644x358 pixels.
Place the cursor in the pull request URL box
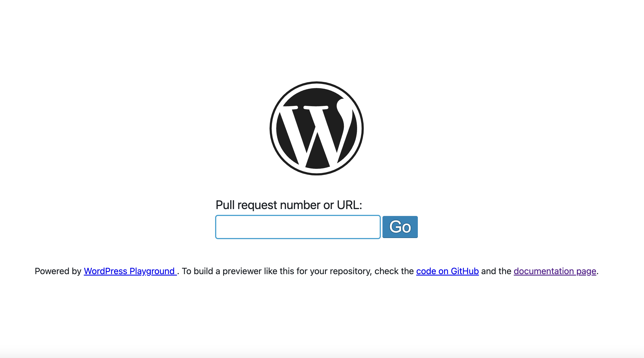pyautogui.click(x=298, y=227)
